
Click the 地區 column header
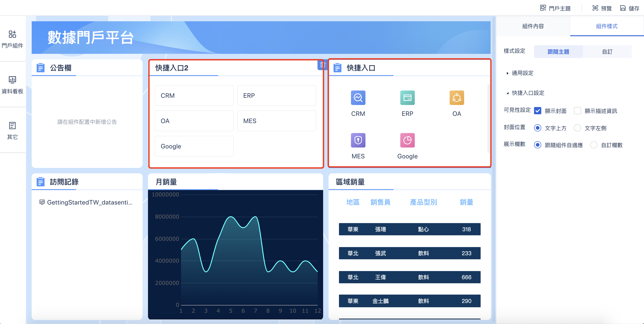coord(353,202)
